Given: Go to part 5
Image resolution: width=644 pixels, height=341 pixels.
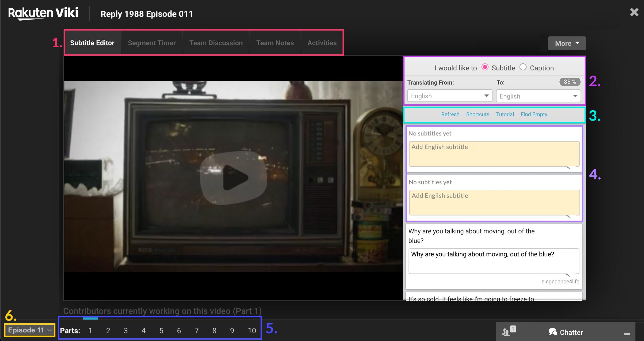Looking at the screenshot, I should (161, 331).
